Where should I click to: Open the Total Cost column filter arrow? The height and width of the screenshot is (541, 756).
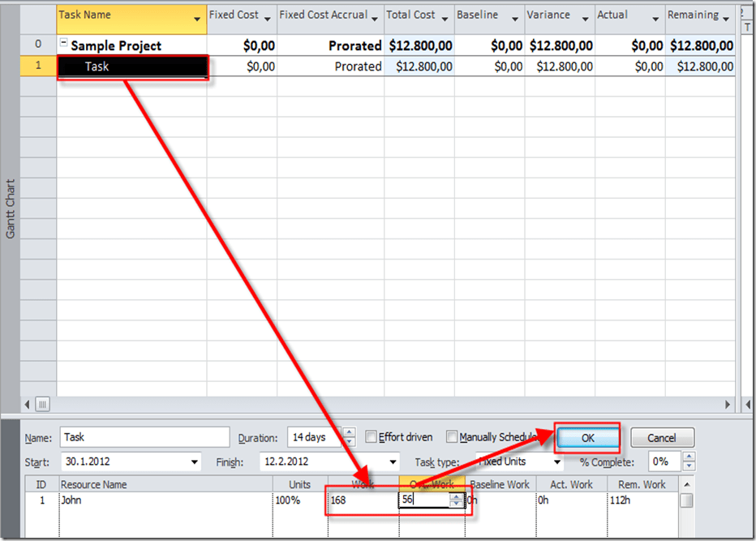[x=445, y=19]
